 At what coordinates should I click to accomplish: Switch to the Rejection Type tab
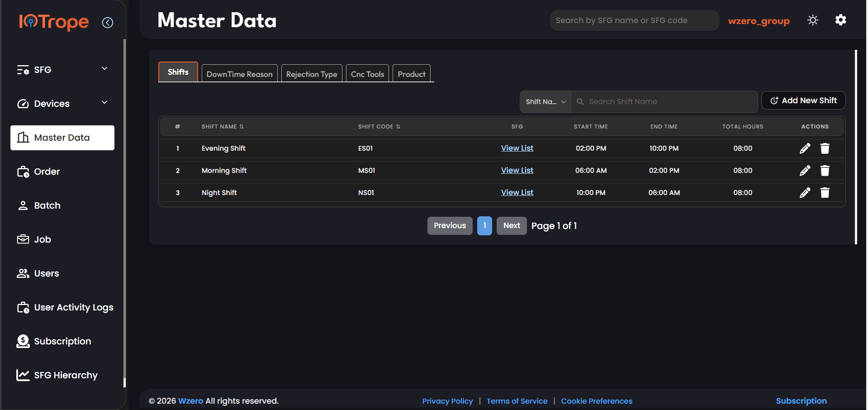point(312,74)
